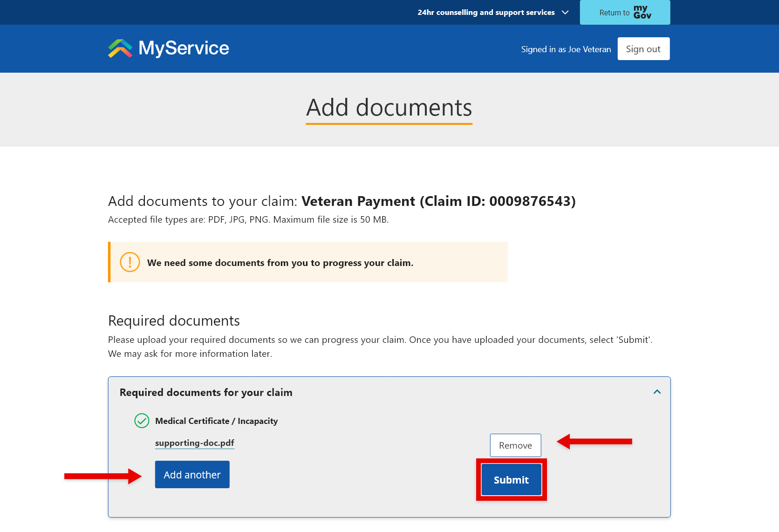779x532 pixels.
Task: Click 'We need some documents from you' notice text
Action: pos(280,263)
